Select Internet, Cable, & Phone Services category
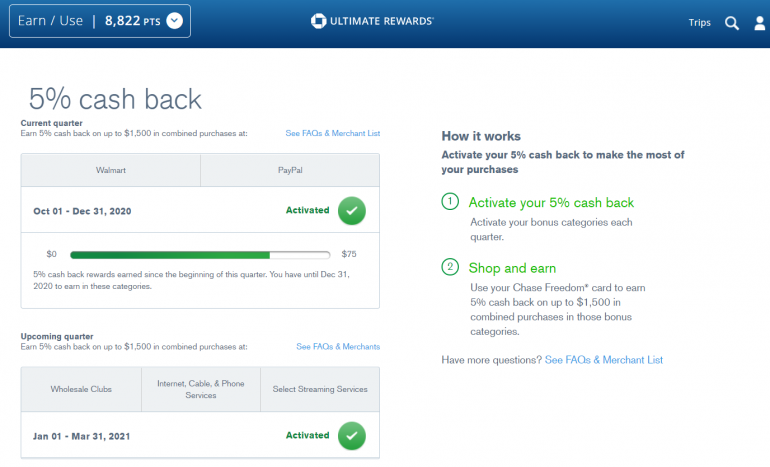The height and width of the screenshot is (467, 770). coord(201,389)
